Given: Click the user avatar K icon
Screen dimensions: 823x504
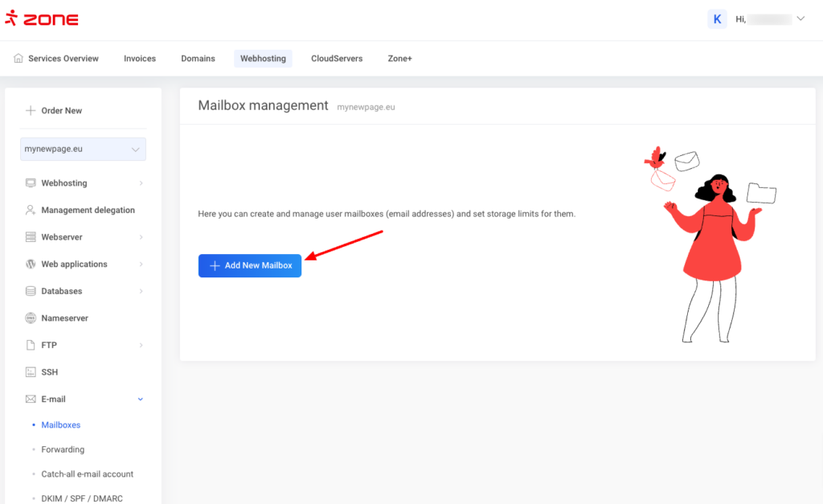Looking at the screenshot, I should [x=717, y=19].
